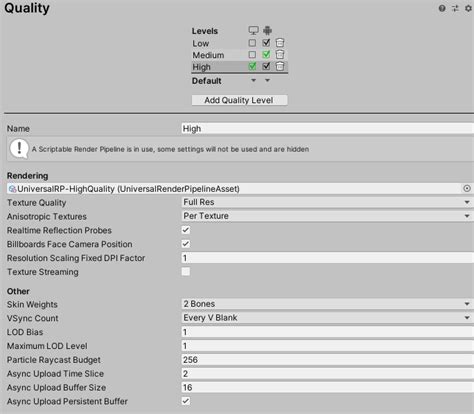The width and height of the screenshot is (474, 414).
Task: Select the High quality level row
Action: pyautogui.click(x=239, y=67)
